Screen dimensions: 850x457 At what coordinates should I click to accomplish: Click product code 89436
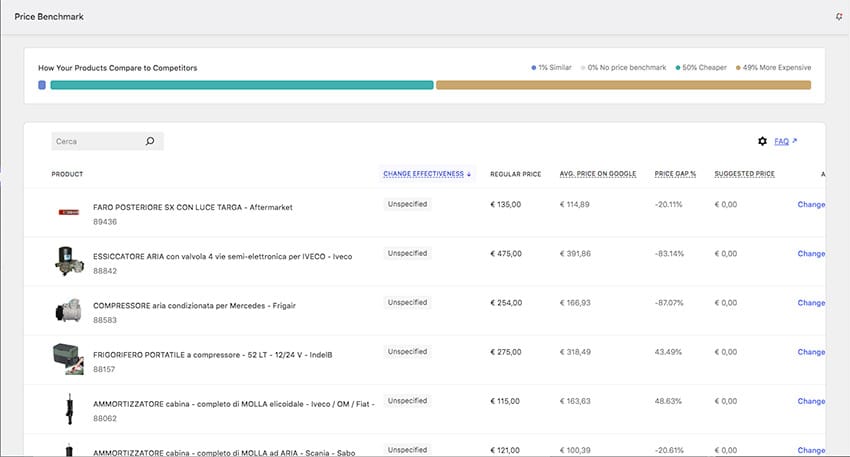(x=105, y=222)
